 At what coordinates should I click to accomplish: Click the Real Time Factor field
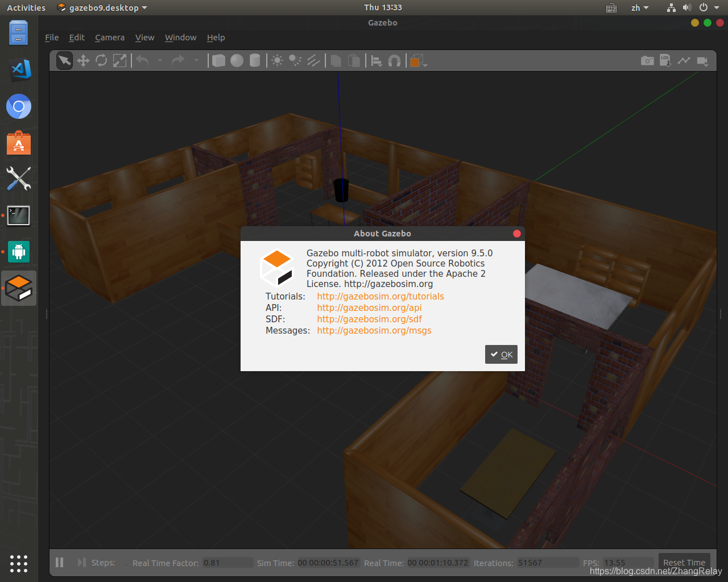(x=227, y=563)
